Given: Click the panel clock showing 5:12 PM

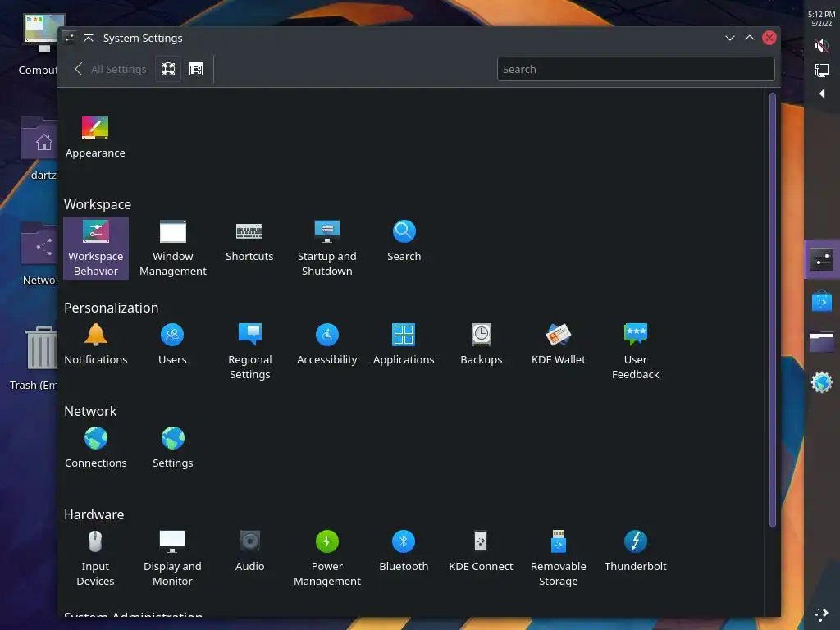Looking at the screenshot, I should 821,19.
